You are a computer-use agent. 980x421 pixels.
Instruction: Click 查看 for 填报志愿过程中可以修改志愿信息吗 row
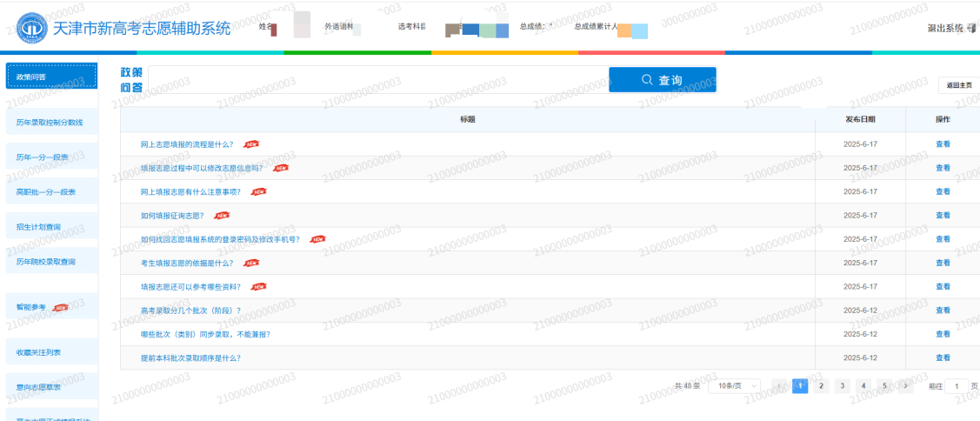click(943, 168)
